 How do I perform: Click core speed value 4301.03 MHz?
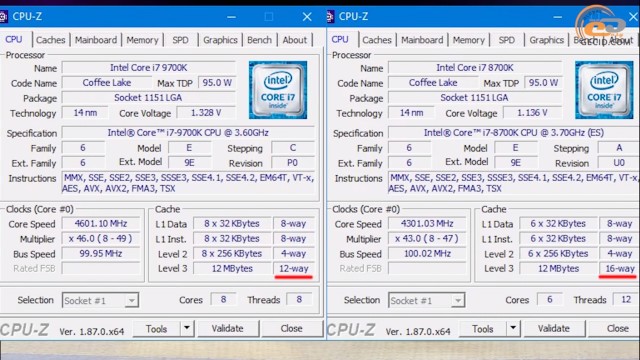427,224
